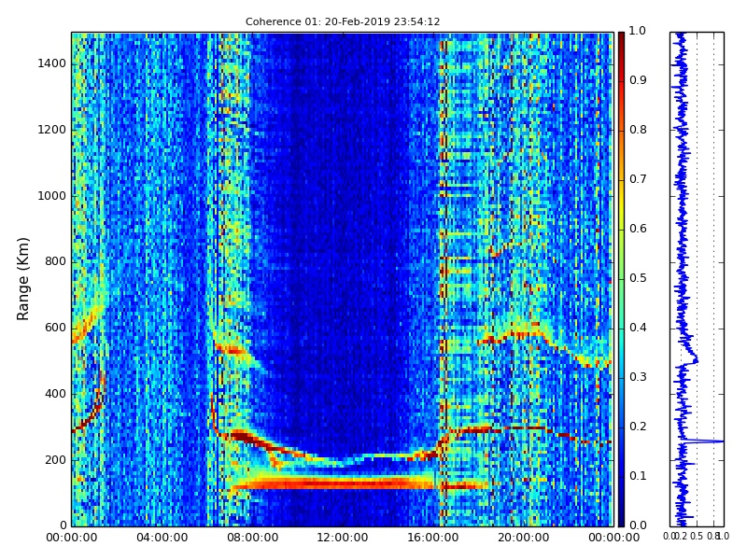Click the 'Range (Km)' y-axis label
Image resolution: width=747 pixels, height=560 pixels.
[x=22, y=279]
